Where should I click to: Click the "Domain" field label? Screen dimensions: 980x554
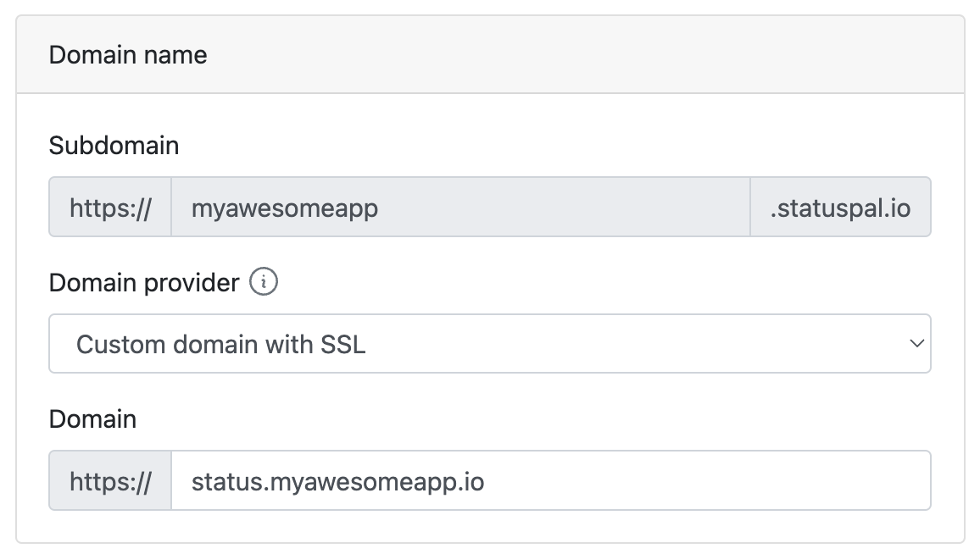pos(92,418)
